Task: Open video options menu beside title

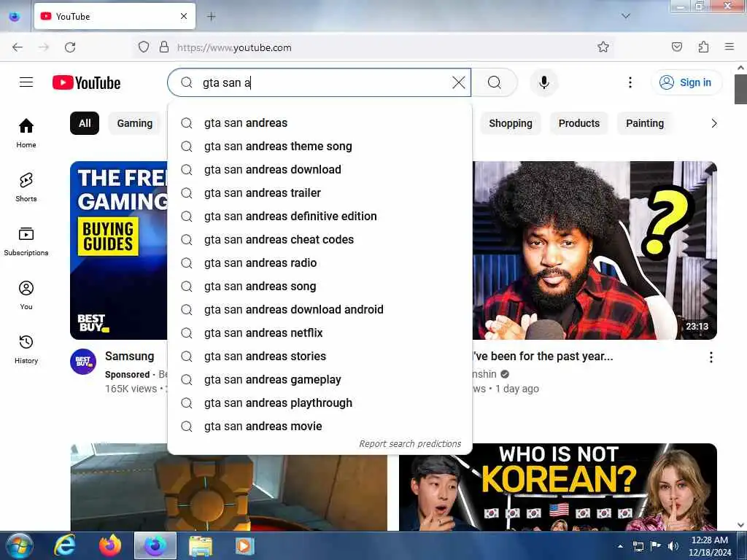Action: coord(711,357)
